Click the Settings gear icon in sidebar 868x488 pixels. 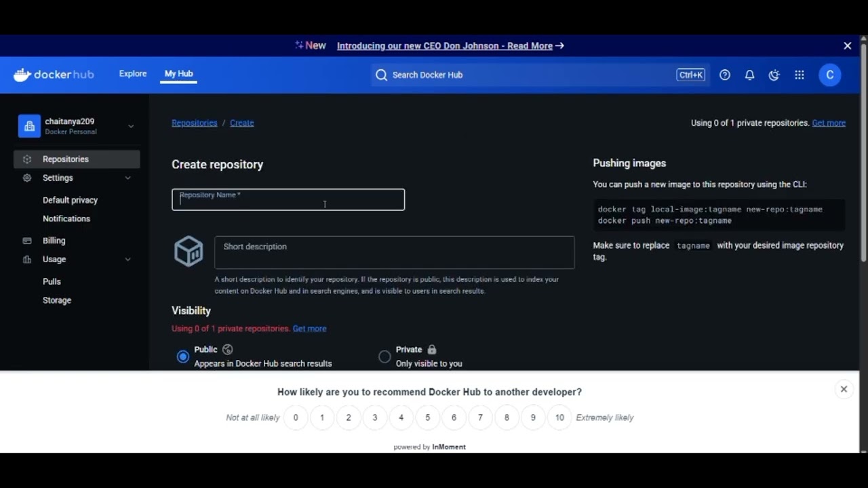pos(27,178)
